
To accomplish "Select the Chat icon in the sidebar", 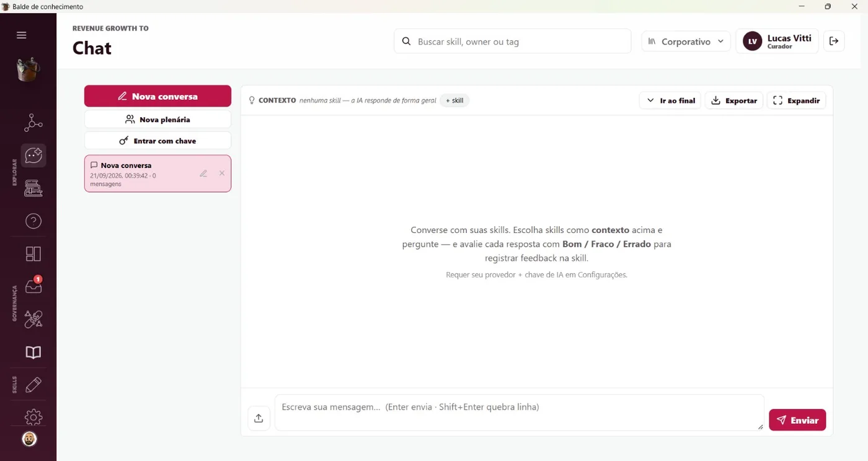I will [x=33, y=155].
